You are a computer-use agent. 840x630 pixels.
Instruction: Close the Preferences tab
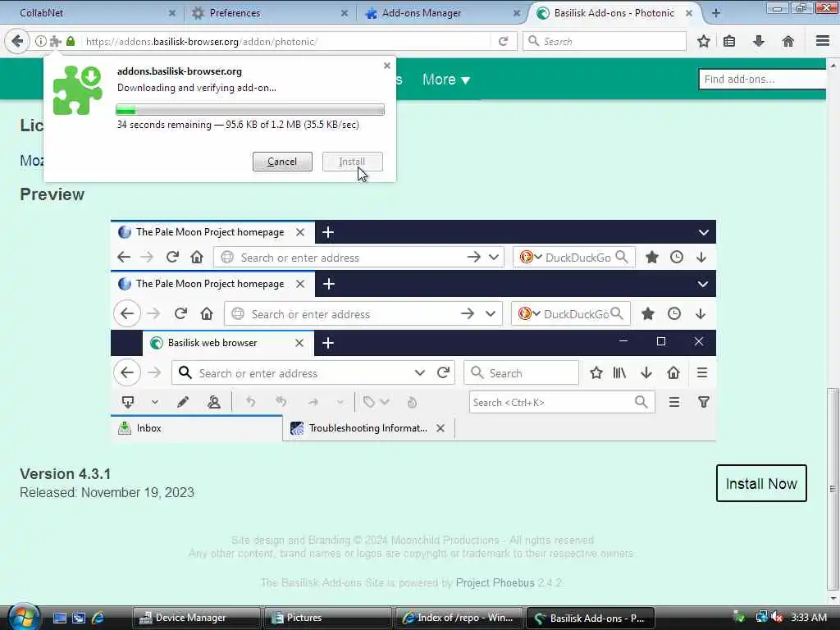pos(345,13)
